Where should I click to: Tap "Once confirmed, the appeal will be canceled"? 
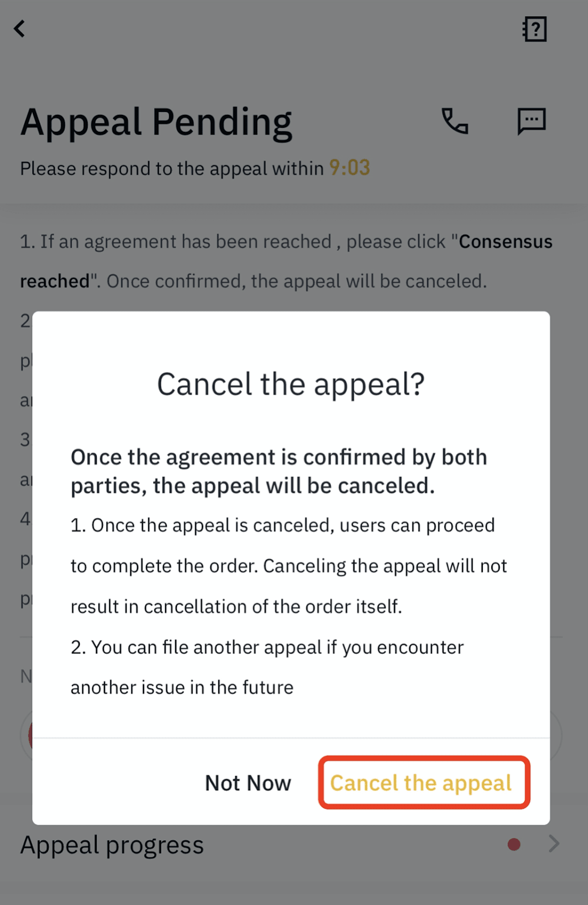[x=297, y=281]
